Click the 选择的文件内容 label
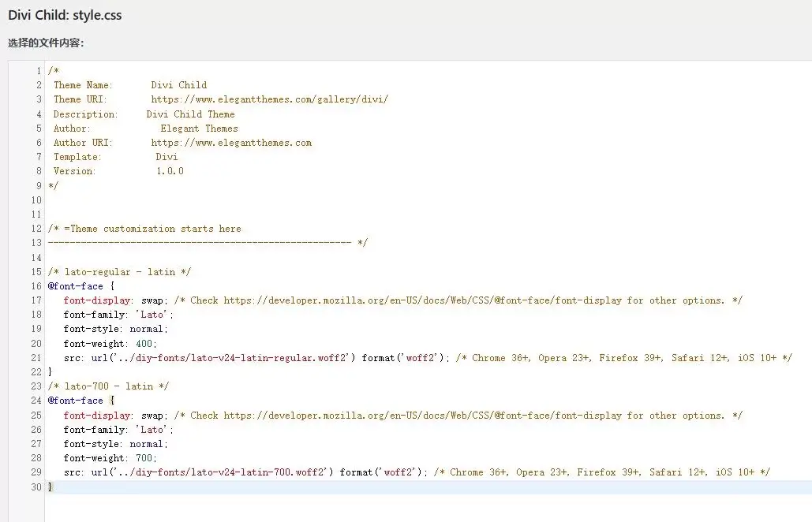 [46, 43]
